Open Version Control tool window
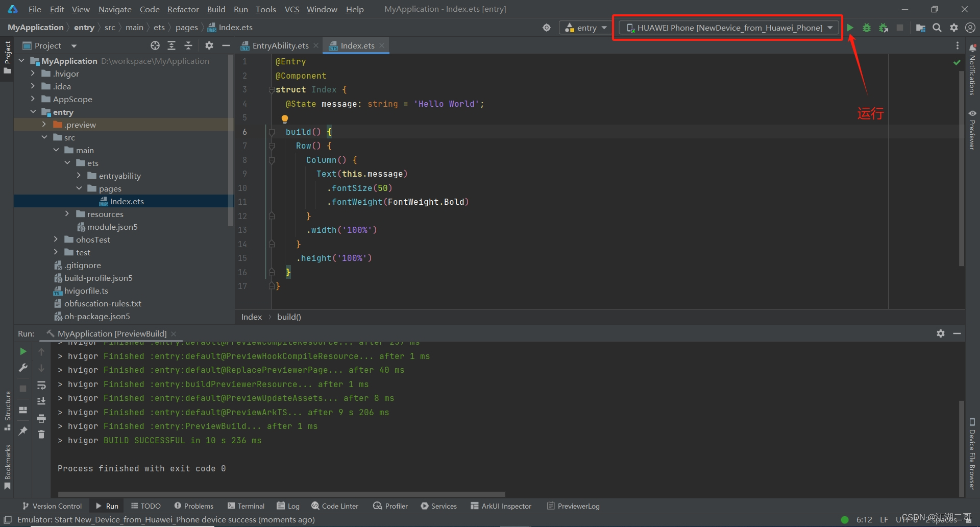Image resolution: width=980 pixels, height=527 pixels. [x=52, y=506]
